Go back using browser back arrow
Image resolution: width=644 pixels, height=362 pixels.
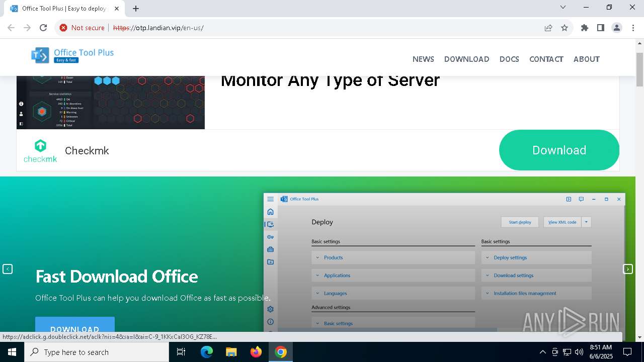[x=11, y=28]
